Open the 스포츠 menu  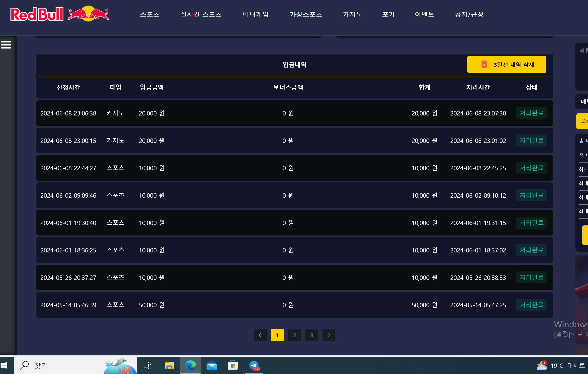tap(150, 14)
